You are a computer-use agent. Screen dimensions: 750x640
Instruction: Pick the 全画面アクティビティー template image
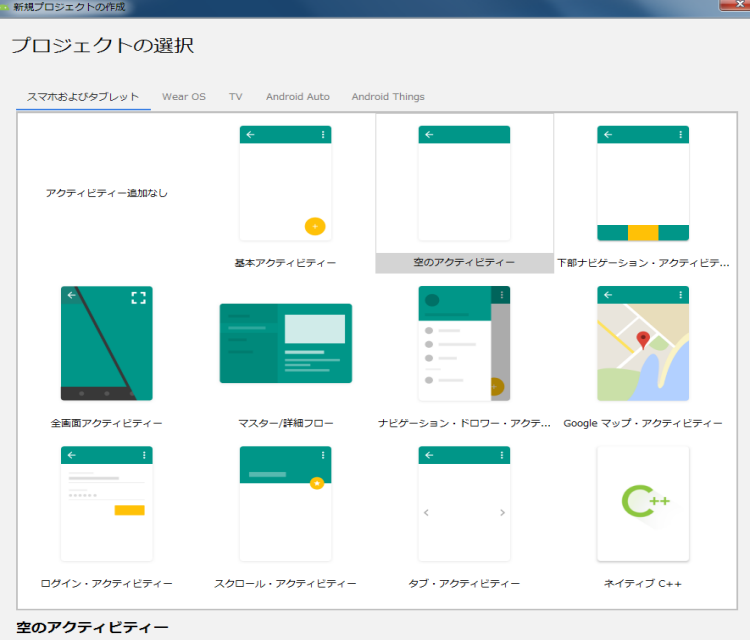click(107, 343)
